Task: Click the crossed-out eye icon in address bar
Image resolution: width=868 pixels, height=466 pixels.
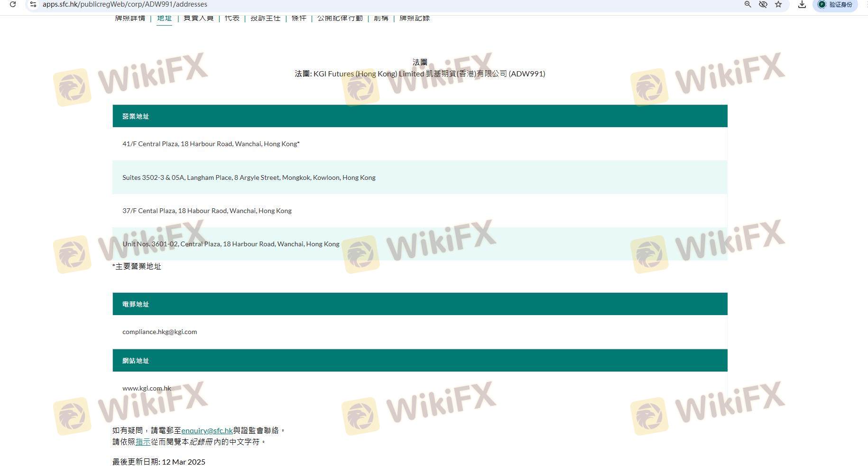Action: pos(763,4)
